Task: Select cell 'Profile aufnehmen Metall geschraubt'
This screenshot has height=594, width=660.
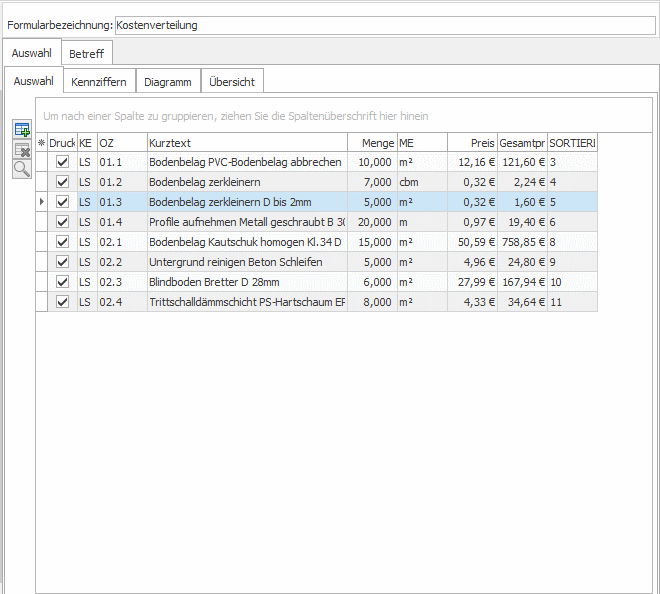Action: click(247, 222)
